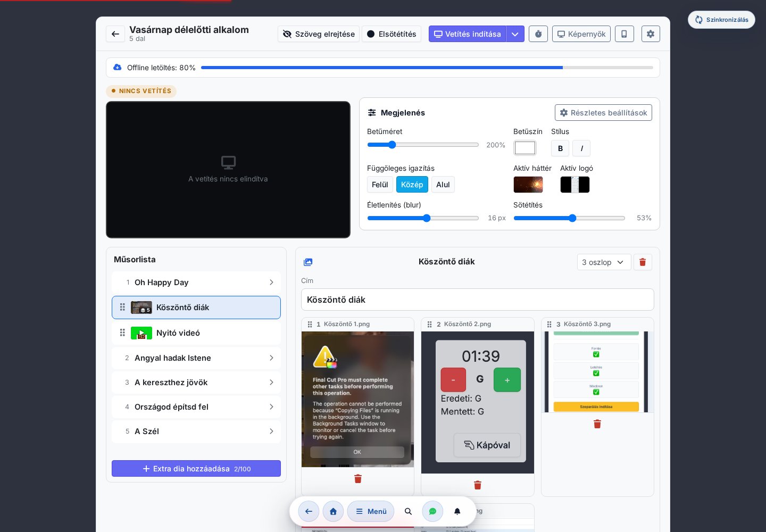Expand the Oh Happy Day song
Image resolution: width=766 pixels, height=532 pixels.
click(x=196, y=282)
